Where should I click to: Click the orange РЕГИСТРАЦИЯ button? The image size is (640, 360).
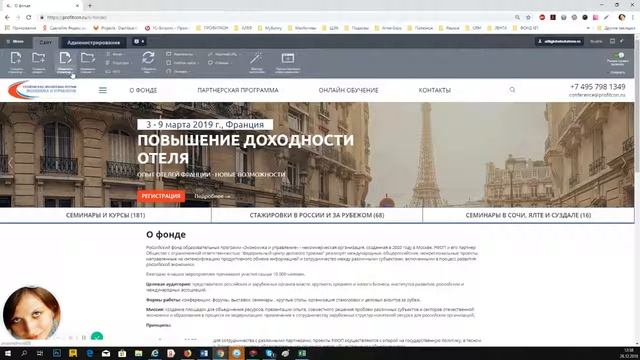161,196
